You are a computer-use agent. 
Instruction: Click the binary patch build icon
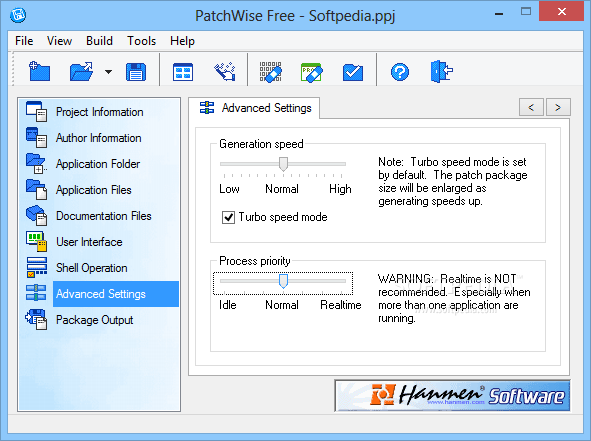(x=271, y=72)
